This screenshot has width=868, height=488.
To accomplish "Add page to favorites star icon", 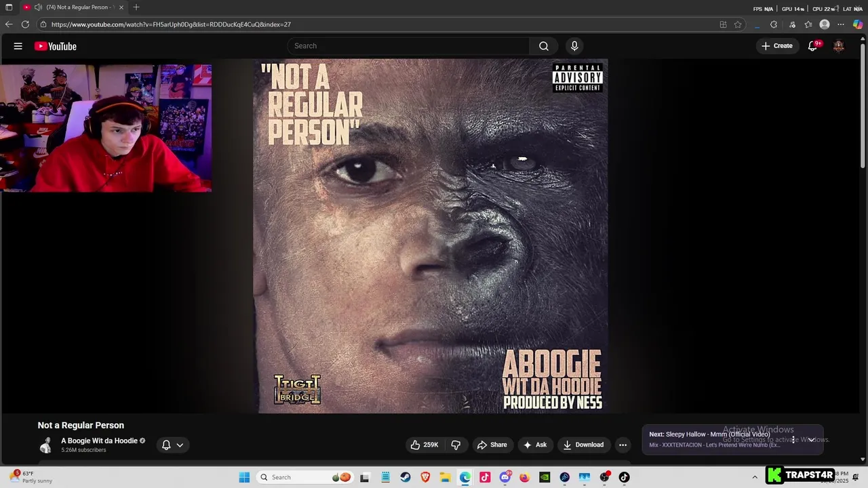I will point(738,24).
